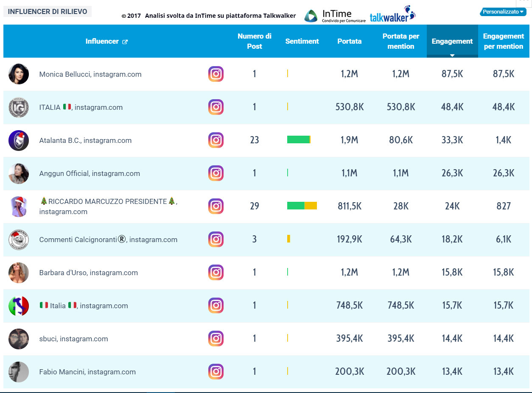Image resolution: width=532 pixels, height=393 pixels.
Task: Open the Personalizzato dropdown
Action: click(503, 12)
